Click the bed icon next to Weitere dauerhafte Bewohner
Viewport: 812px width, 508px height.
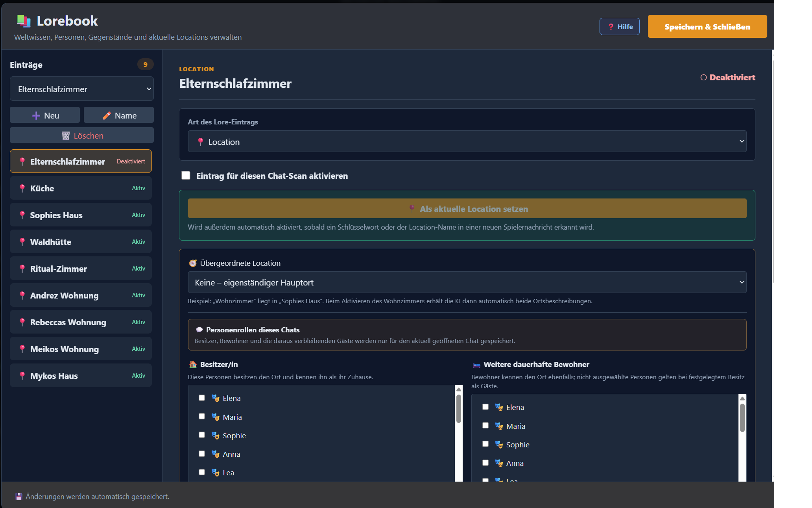click(476, 365)
